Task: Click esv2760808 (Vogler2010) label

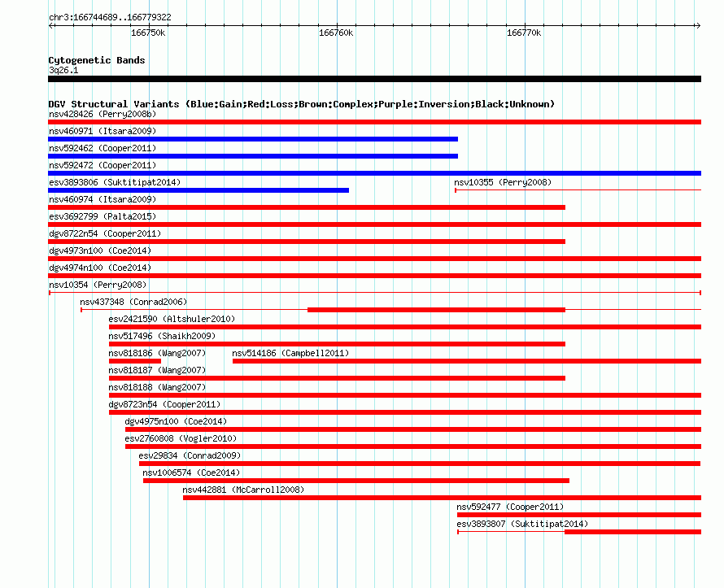Action: [181, 438]
